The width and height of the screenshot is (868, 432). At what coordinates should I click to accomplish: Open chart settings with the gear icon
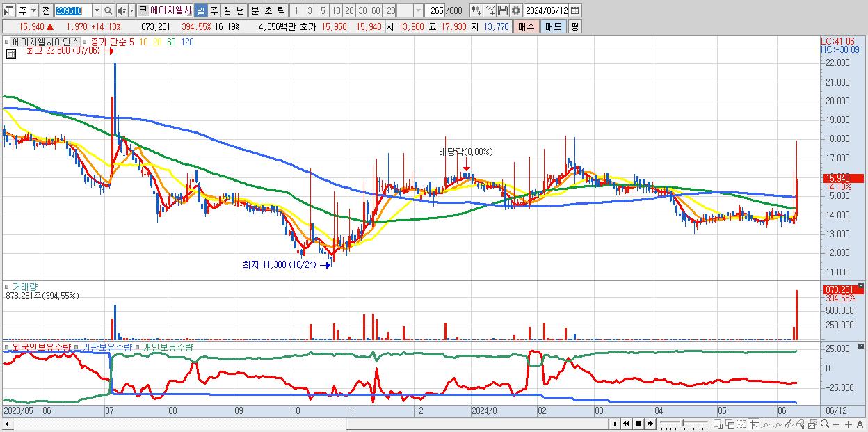tap(515, 10)
